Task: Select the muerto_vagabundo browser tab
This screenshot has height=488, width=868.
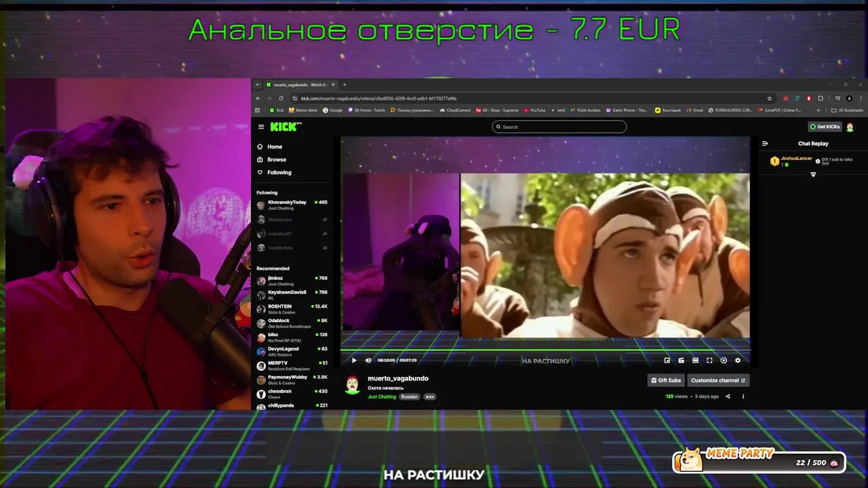Action: point(300,85)
